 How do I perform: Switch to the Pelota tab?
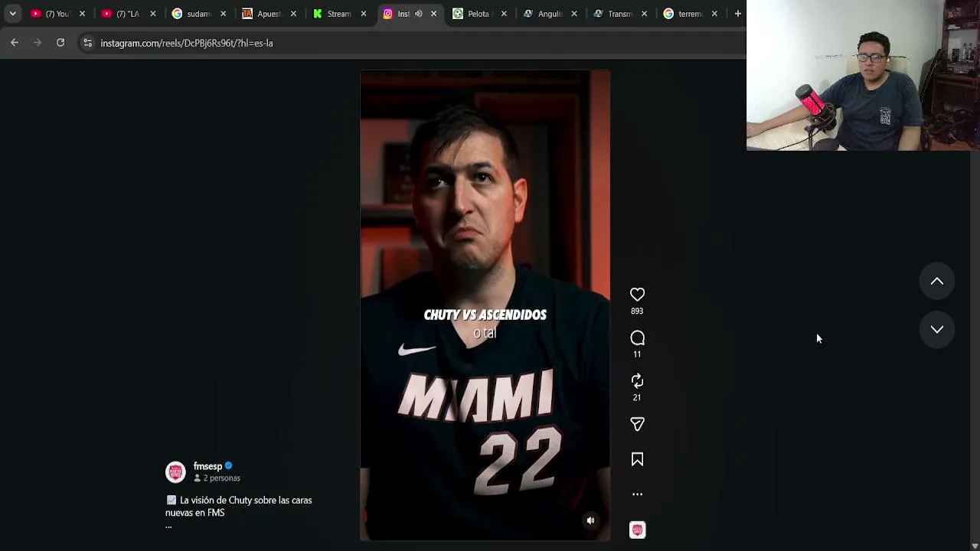479,14
